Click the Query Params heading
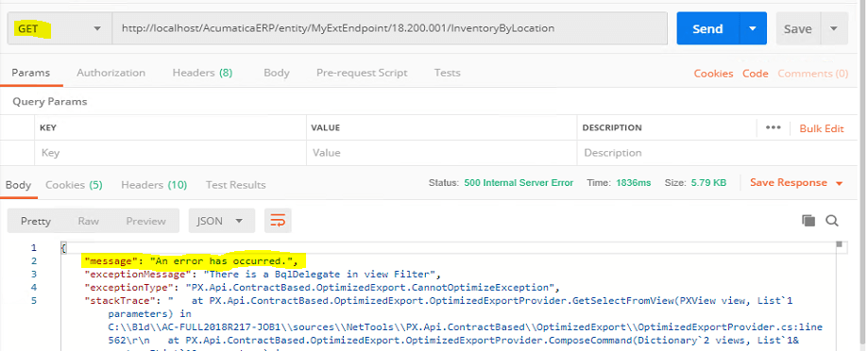Screen dimensions: 868x351 click(50, 102)
